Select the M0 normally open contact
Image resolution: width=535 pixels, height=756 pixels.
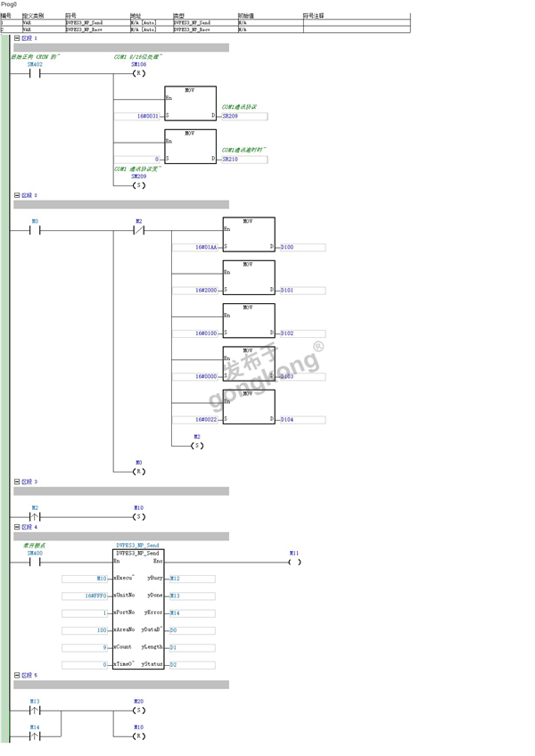[x=35, y=231]
